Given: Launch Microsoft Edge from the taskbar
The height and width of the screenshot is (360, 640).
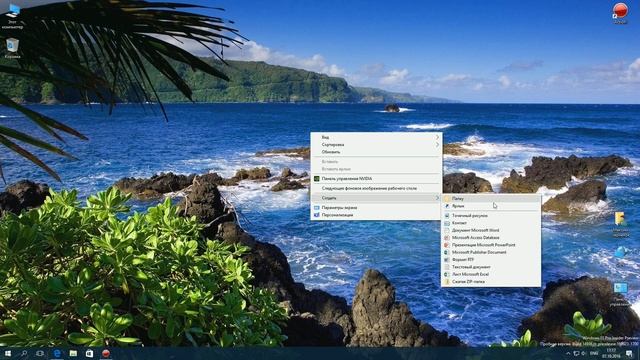Looking at the screenshot, I should [x=57, y=353].
